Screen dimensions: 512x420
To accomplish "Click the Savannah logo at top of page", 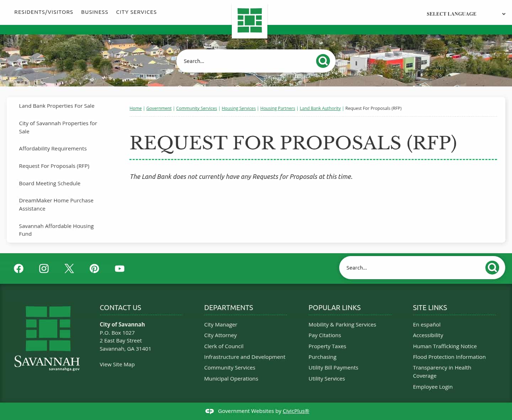I will pos(249,20).
